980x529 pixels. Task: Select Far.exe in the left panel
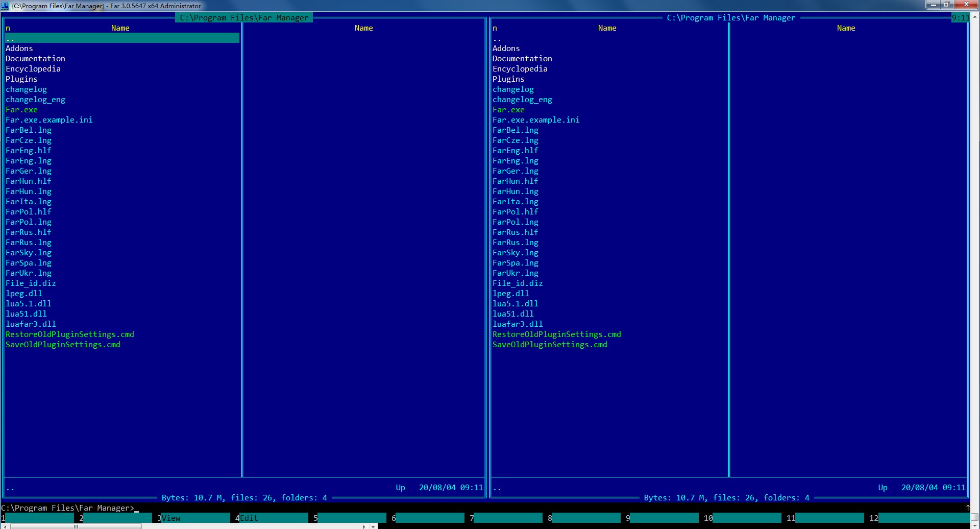(21, 110)
